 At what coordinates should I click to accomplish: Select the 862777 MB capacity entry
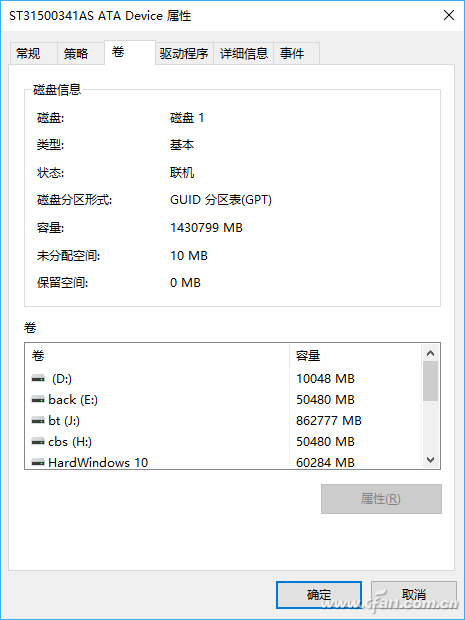tap(329, 421)
